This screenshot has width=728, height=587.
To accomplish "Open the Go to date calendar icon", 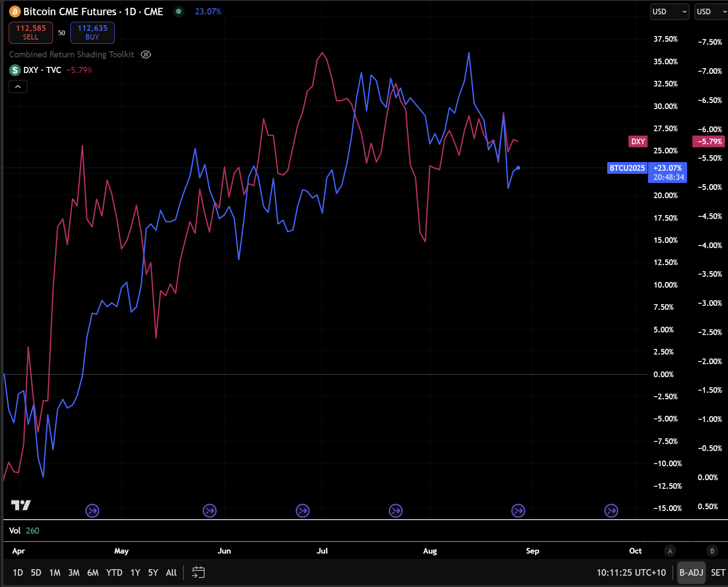I will coord(198,572).
